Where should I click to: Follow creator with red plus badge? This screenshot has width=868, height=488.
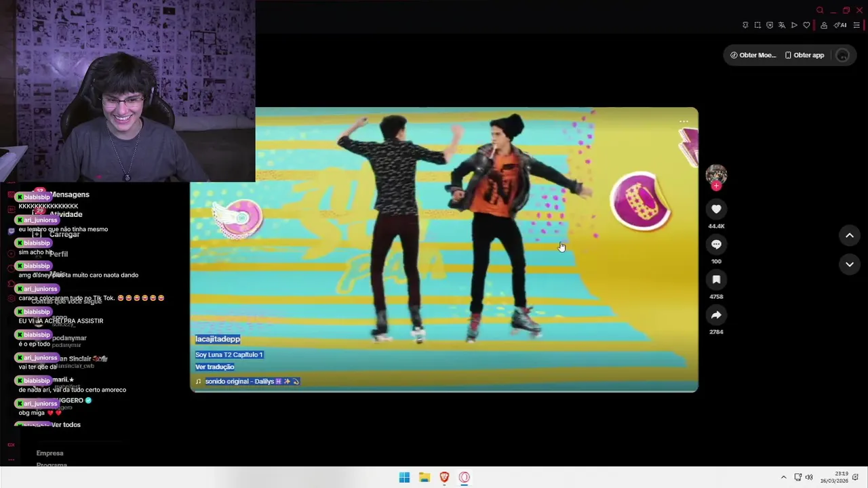716,186
